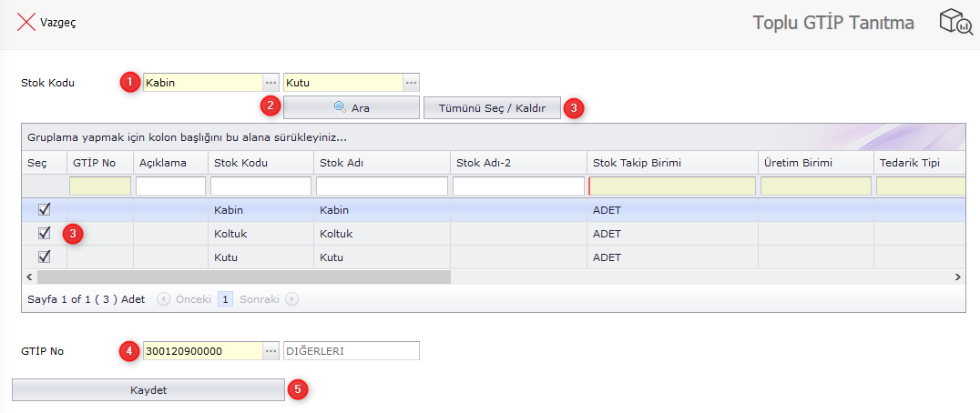Go to next page with Sonraki arrow
This screenshot has width=980, height=413.
(292, 298)
